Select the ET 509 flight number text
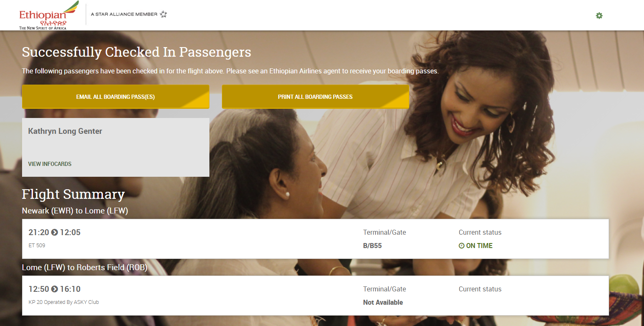The image size is (644, 326). 37,246
